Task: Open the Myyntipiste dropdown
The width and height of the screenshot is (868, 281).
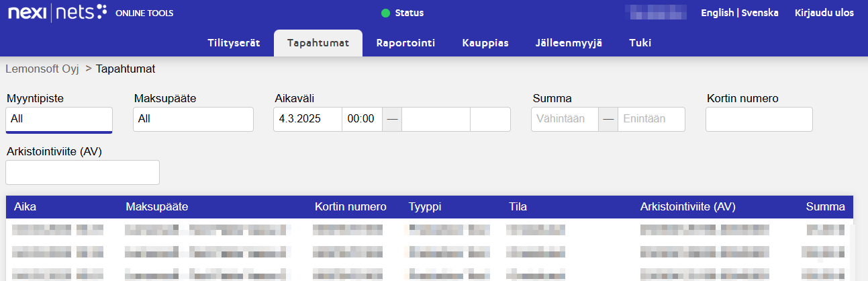Action: click(x=59, y=119)
